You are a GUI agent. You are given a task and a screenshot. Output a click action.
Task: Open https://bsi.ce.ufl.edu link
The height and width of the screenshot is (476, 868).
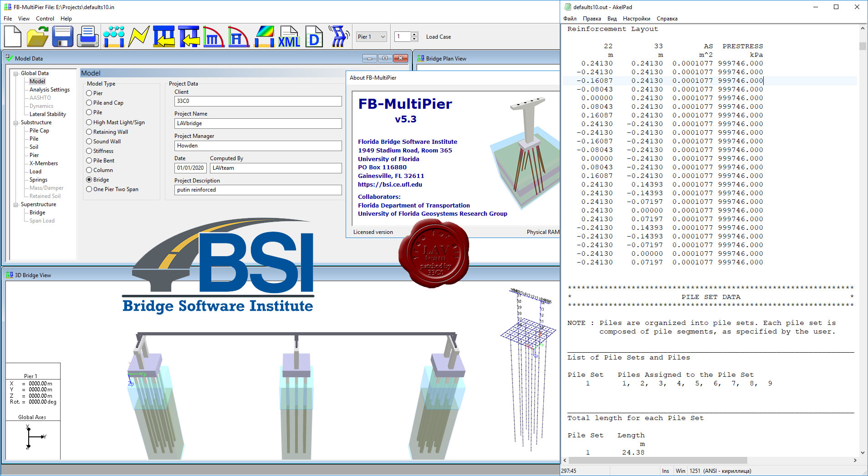[390, 185]
